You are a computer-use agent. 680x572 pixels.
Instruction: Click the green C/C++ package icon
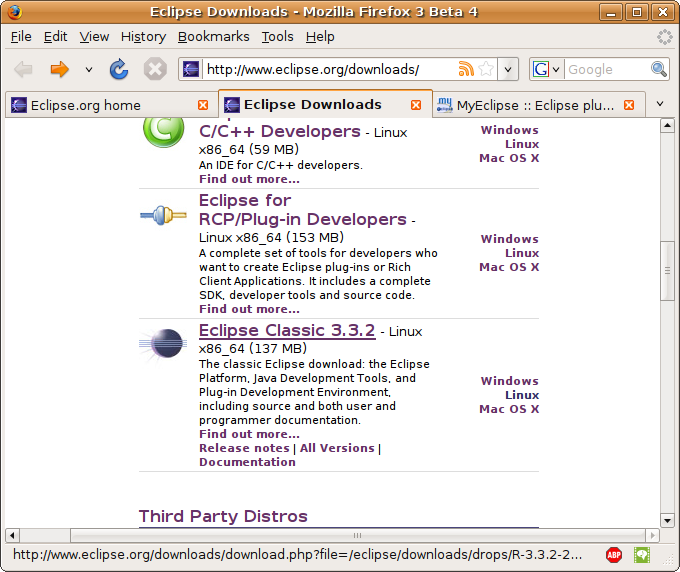coord(163,131)
